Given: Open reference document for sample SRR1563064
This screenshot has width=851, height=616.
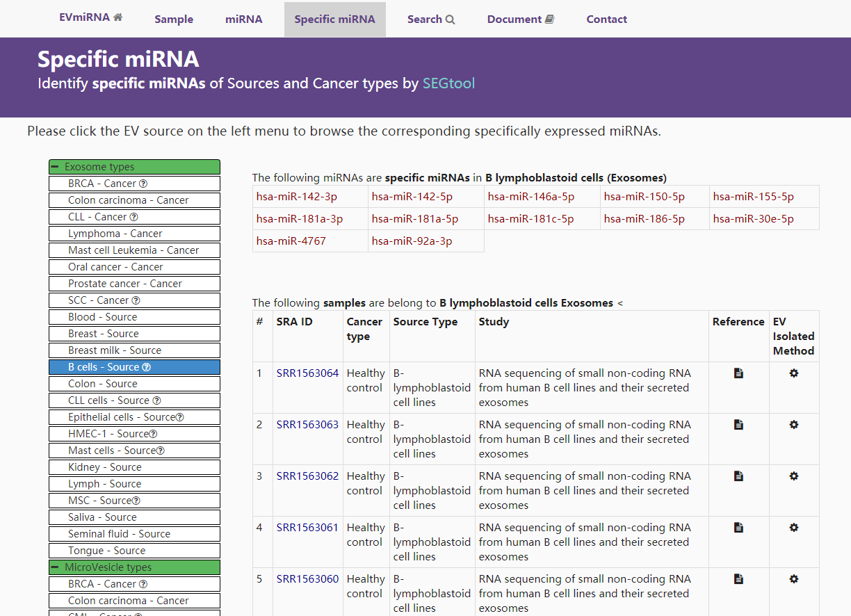Looking at the screenshot, I should point(738,373).
